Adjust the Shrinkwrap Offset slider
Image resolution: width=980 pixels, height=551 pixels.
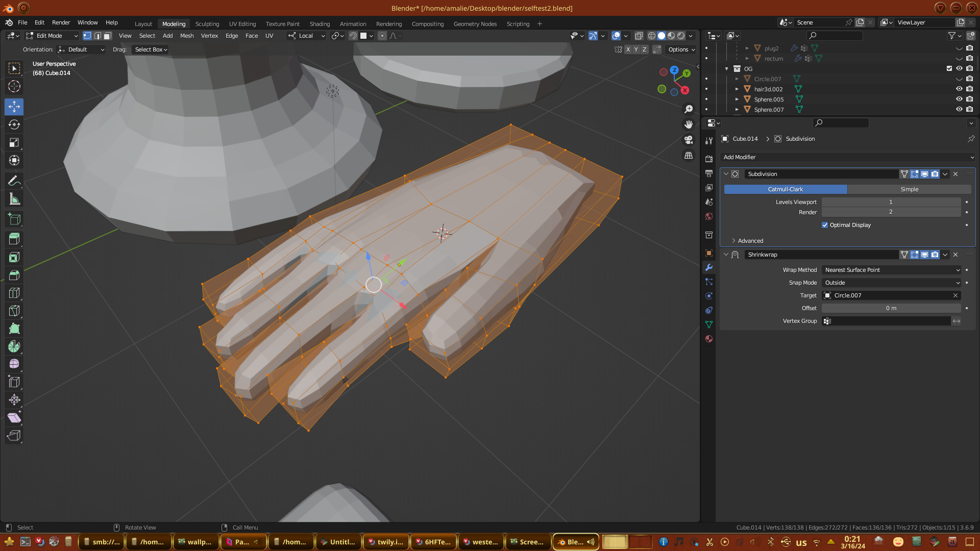tap(891, 308)
